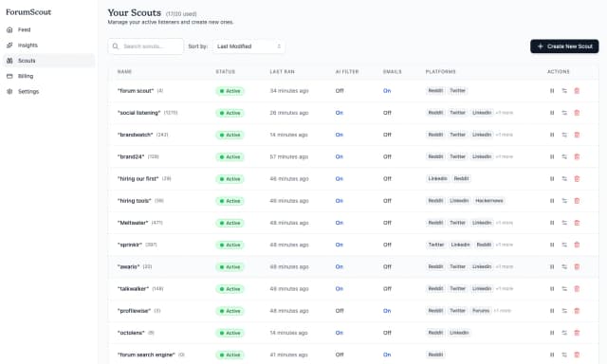Screen dimensions: 607x364
Task: Delete the "forum scout" scout
Action: click(577, 91)
